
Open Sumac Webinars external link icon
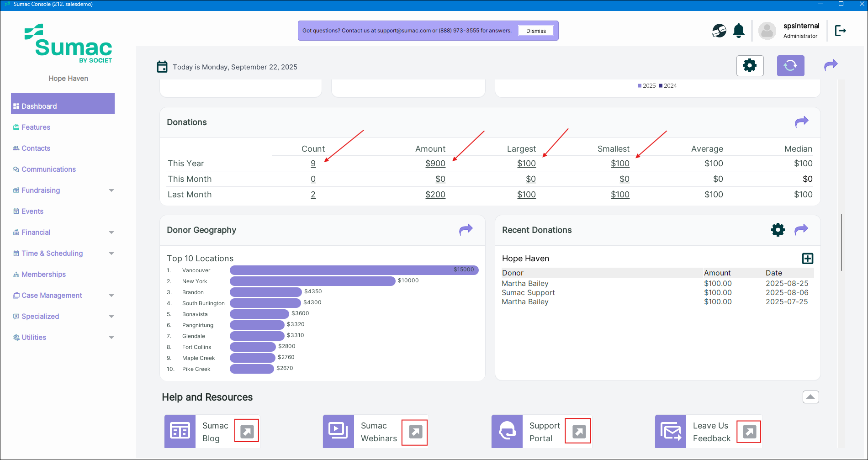415,432
